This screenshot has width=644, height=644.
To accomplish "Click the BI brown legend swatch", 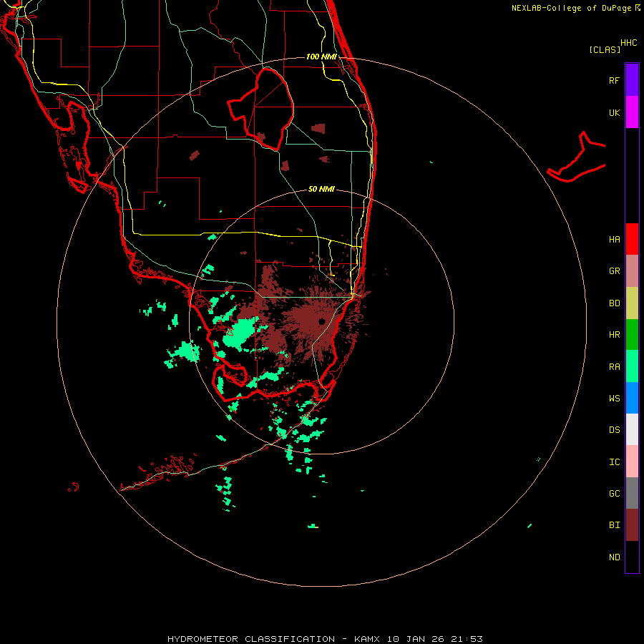I will pos(632,525).
